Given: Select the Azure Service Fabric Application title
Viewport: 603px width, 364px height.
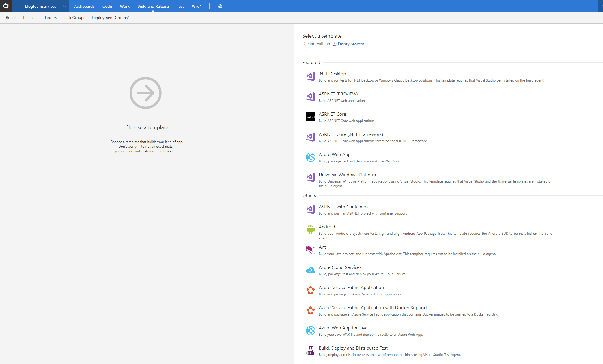Looking at the screenshot, I should pyautogui.click(x=351, y=288).
